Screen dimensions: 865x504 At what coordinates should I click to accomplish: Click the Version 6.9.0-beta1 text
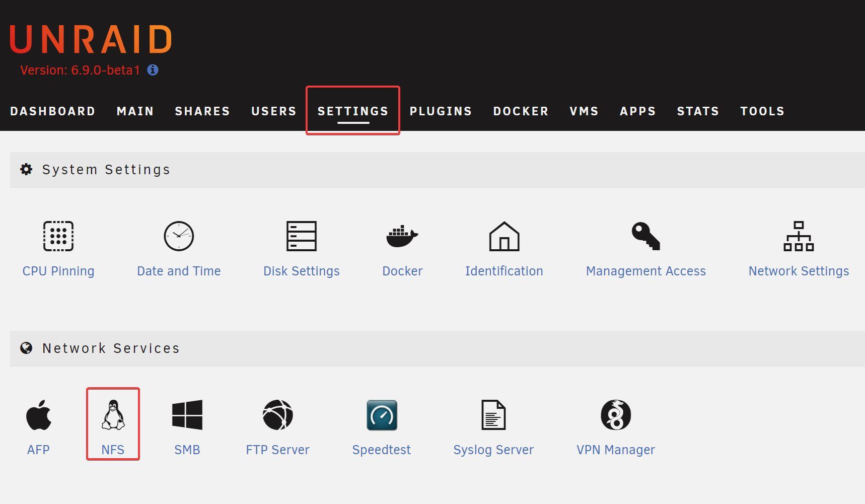(x=80, y=70)
